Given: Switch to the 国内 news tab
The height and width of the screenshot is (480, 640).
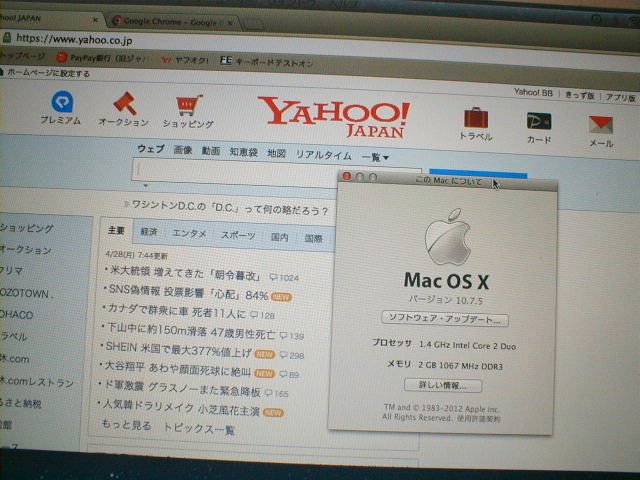Looking at the screenshot, I should (x=280, y=237).
